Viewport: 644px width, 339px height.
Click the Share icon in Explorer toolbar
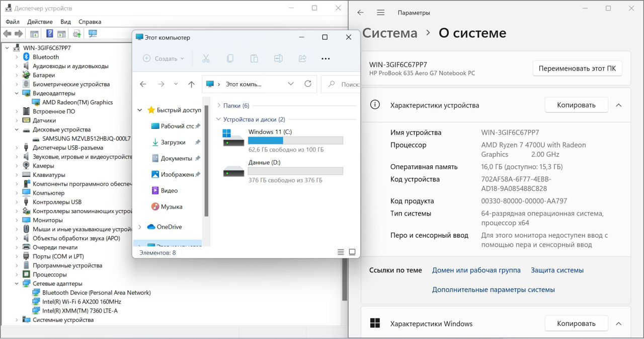pyautogui.click(x=302, y=58)
